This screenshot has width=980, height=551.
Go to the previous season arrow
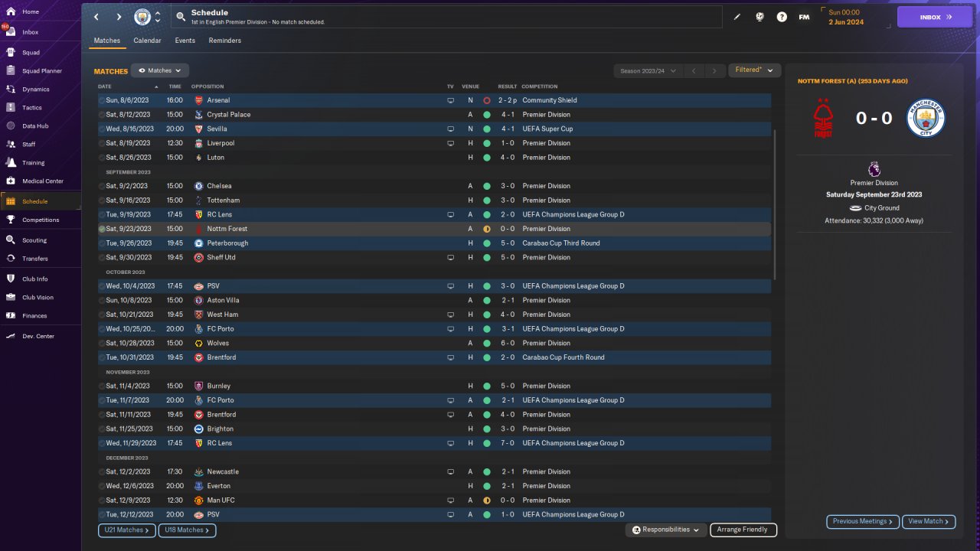(694, 70)
